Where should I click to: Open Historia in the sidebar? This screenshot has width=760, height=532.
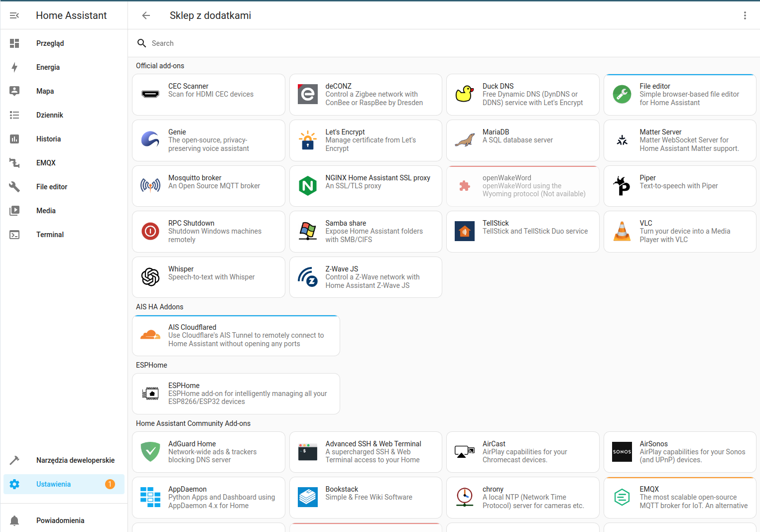click(x=64, y=139)
